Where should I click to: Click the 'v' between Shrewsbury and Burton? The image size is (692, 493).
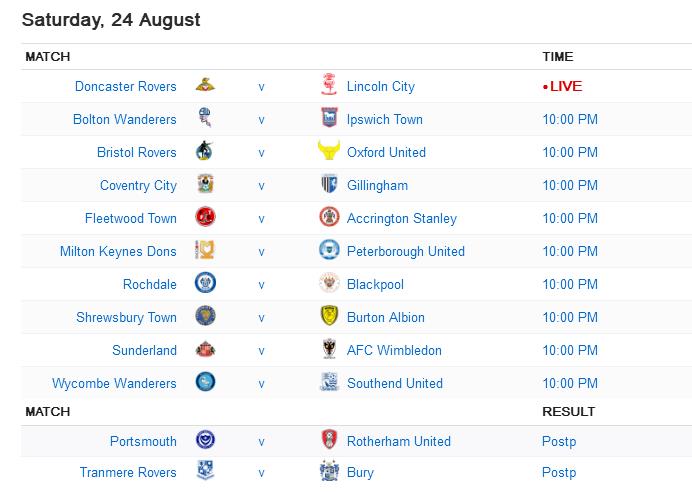point(262,317)
